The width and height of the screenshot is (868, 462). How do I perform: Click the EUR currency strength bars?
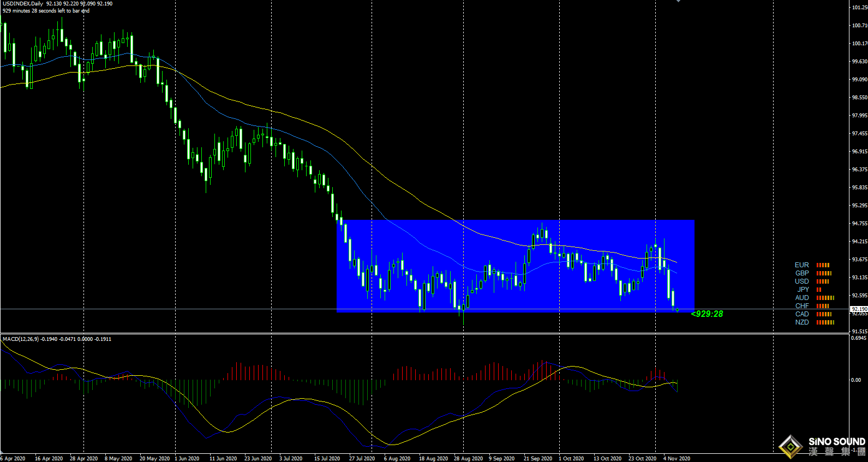pyautogui.click(x=823, y=265)
